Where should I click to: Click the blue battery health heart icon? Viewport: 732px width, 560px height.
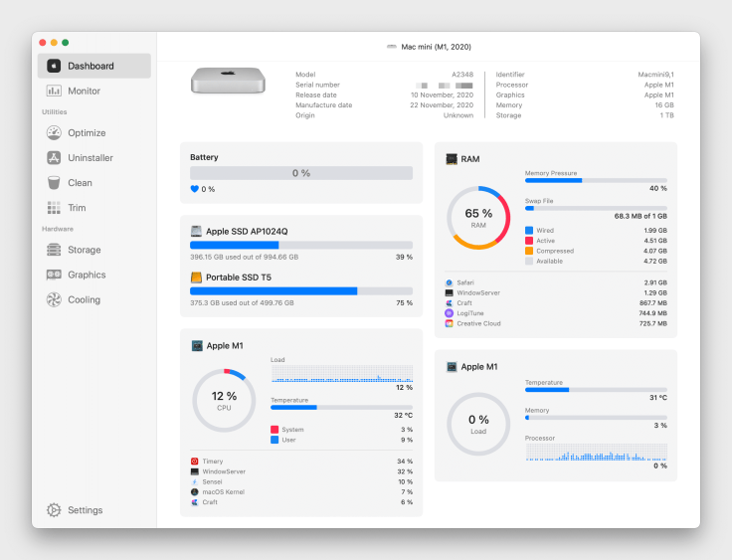(195, 189)
